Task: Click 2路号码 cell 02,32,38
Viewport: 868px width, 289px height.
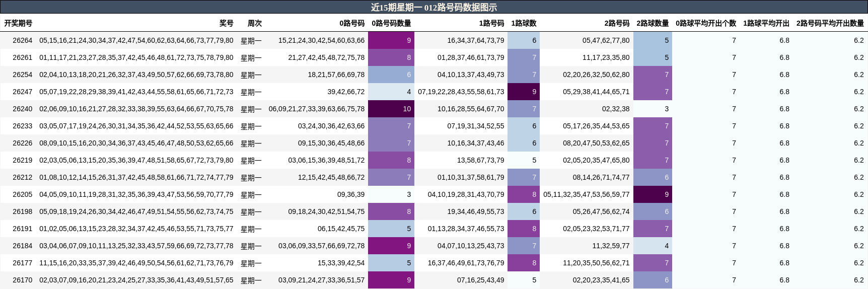Action: coord(616,109)
